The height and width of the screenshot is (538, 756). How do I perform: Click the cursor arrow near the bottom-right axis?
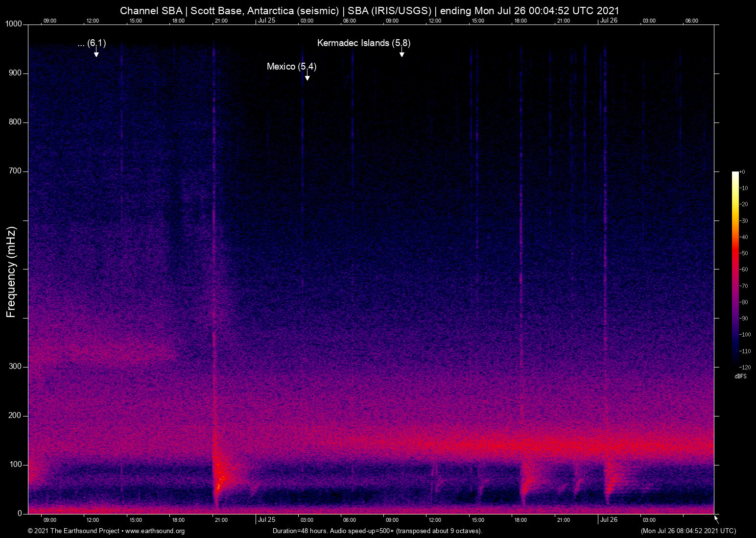[715, 518]
